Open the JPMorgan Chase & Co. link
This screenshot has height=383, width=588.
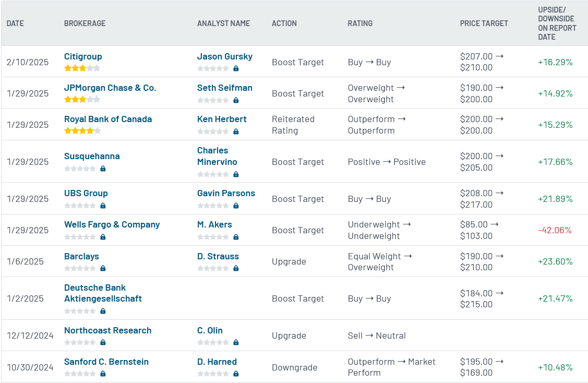tap(110, 88)
